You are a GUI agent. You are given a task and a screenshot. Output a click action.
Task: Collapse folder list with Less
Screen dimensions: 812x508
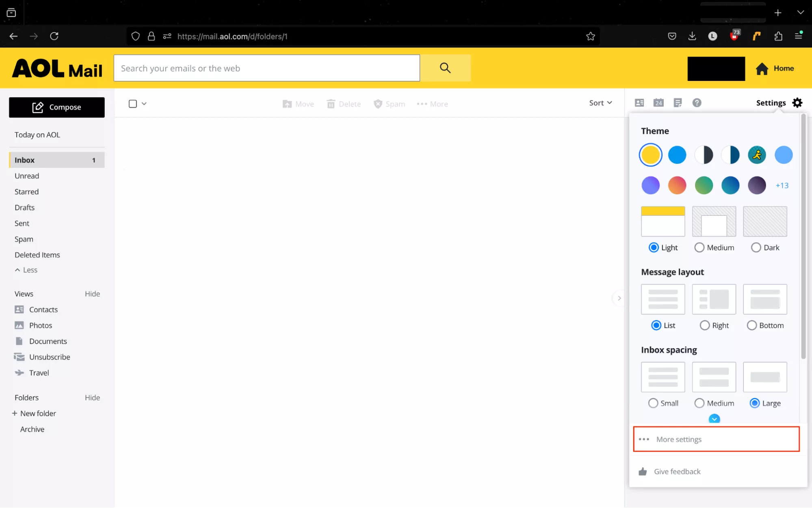(26, 270)
